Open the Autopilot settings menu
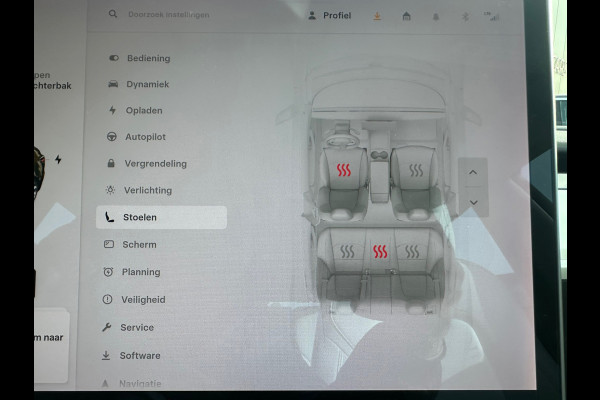Screen dimensions: 600x400 click(136, 137)
